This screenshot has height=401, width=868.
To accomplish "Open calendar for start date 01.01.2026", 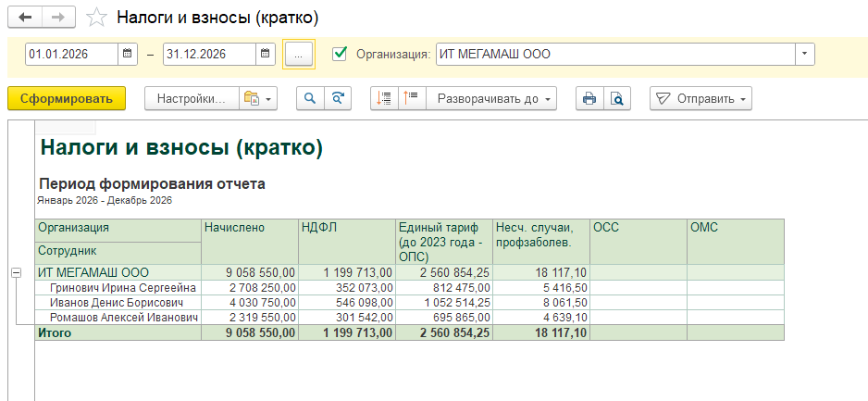I will tap(128, 55).
